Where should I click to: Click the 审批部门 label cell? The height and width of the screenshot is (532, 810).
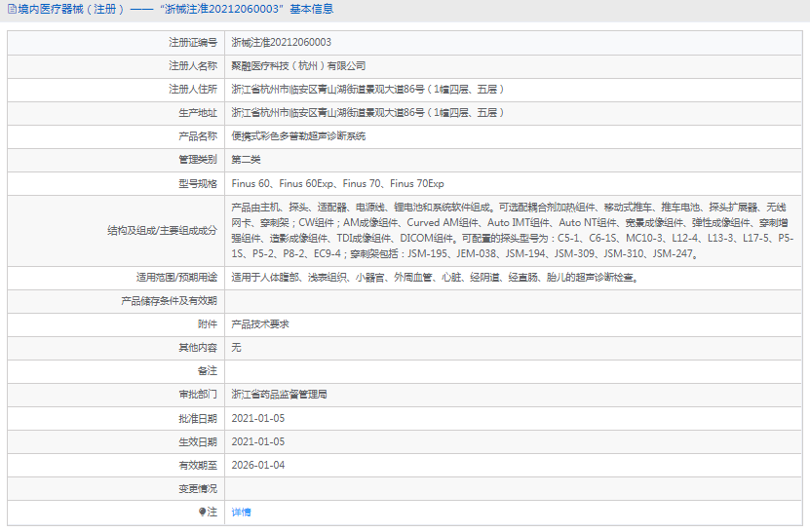point(116,395)
